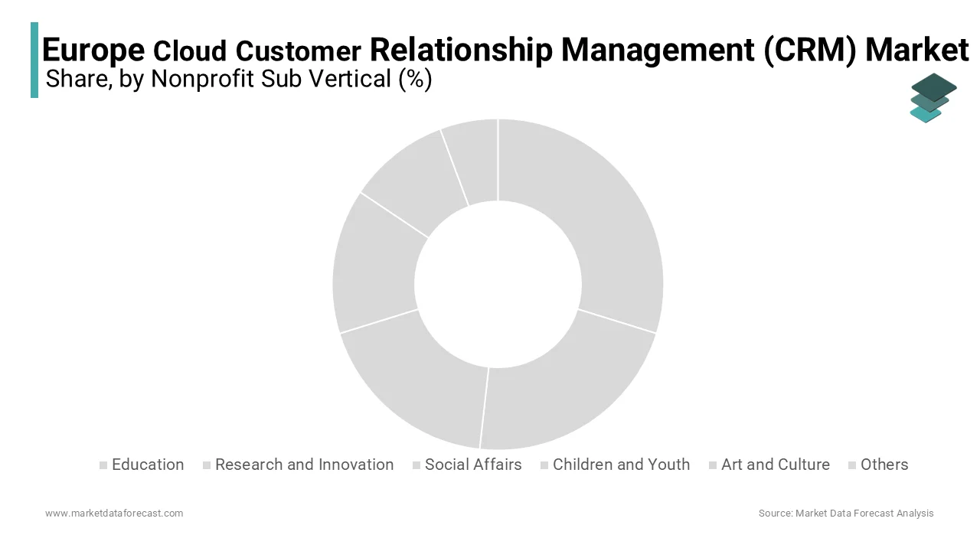Click the Art and Culture legend marker
The width and height of the screenshot is (980, 551).
pyautogui.click(x=713, y=465)
